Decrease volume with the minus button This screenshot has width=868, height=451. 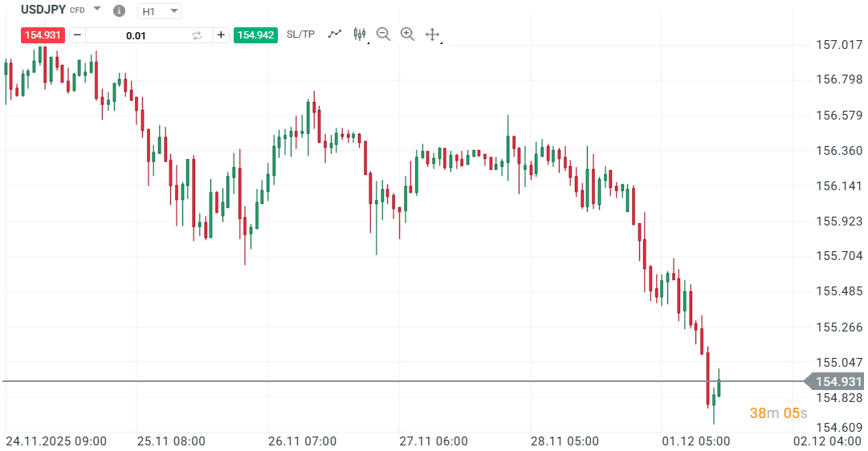[77, 35]
